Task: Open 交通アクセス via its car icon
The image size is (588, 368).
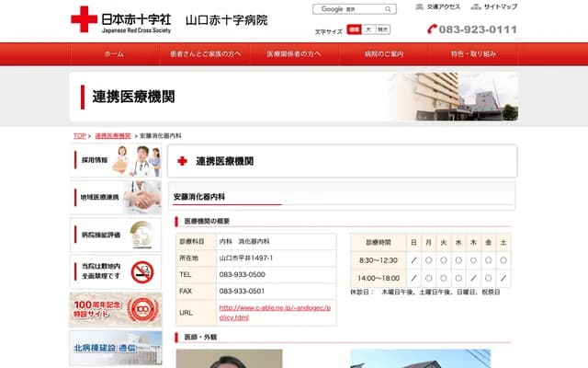Action: [420, 6]
